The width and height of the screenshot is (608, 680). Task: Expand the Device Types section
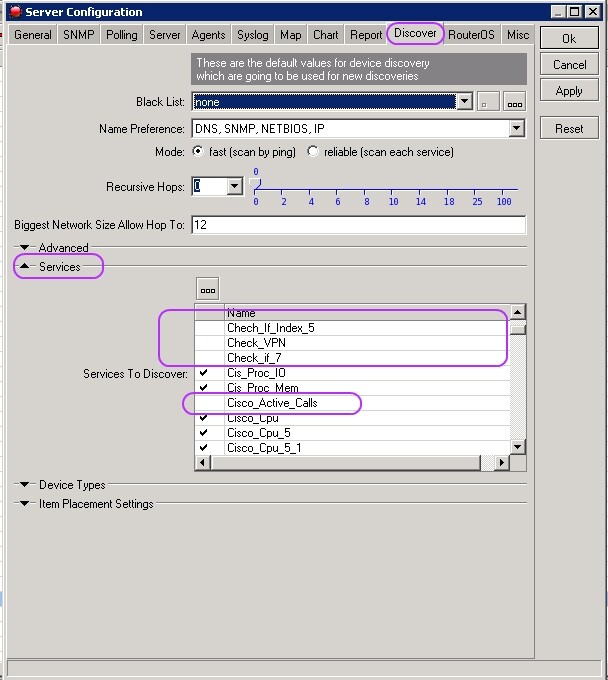[25, 484]
